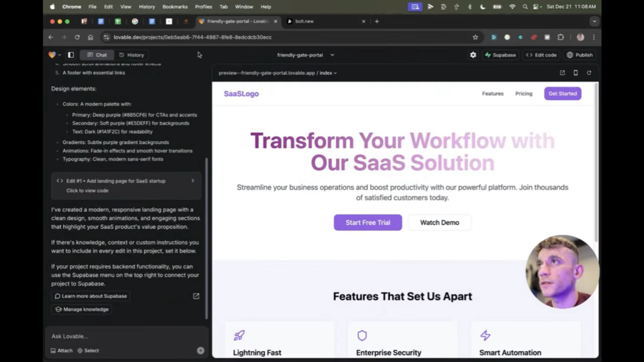This screenshot has height=362, width=644.
Task: Open the Lovable heart logo menu
Action: pos(54,55)
